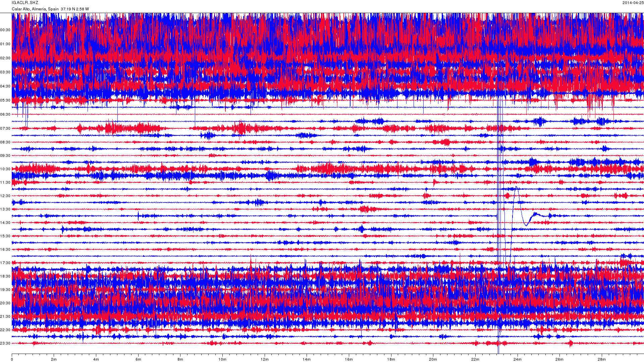Click the 03:30 time label
The image size is (644, 362).
tap(5, 72)
